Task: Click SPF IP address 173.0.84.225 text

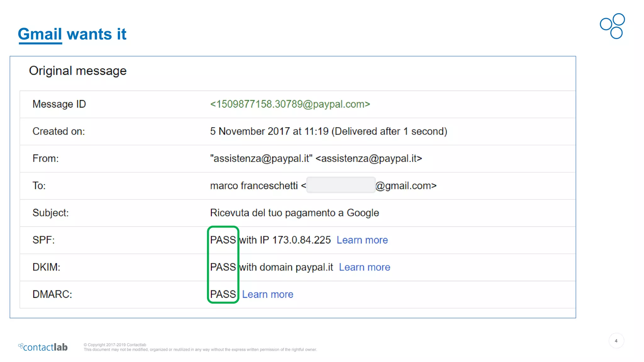Action: (x=301, y=240)
